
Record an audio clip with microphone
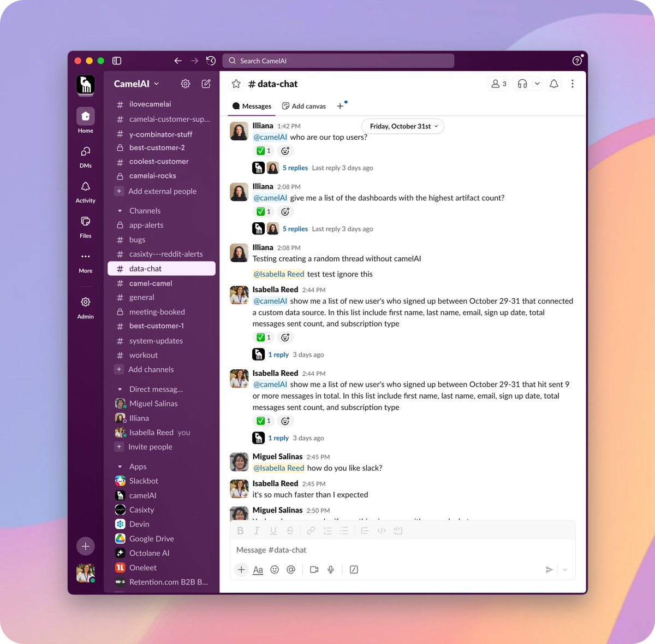[331, 570]
